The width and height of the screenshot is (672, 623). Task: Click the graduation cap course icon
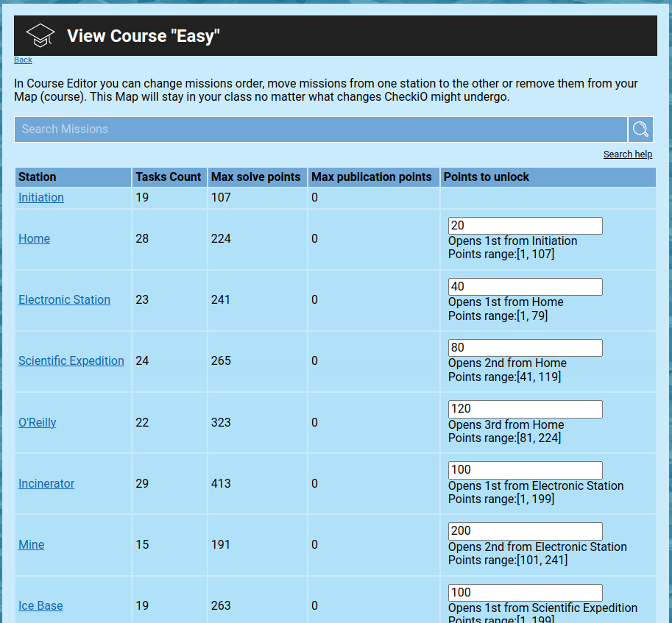(40, 35)
